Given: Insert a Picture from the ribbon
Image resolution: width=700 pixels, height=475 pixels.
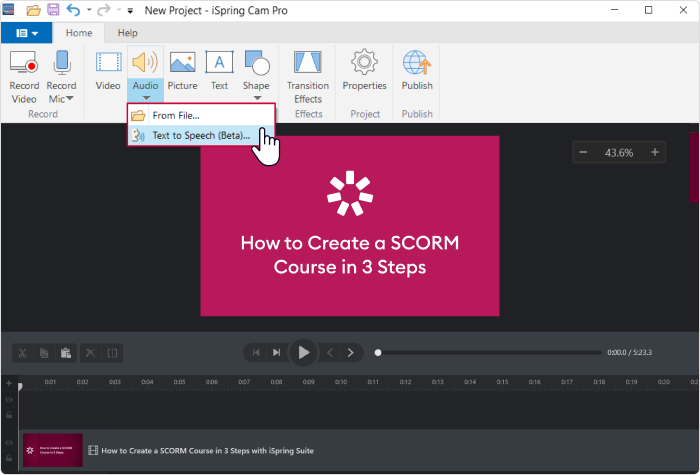Looking at the screenshot, I should tap(183, 71).
